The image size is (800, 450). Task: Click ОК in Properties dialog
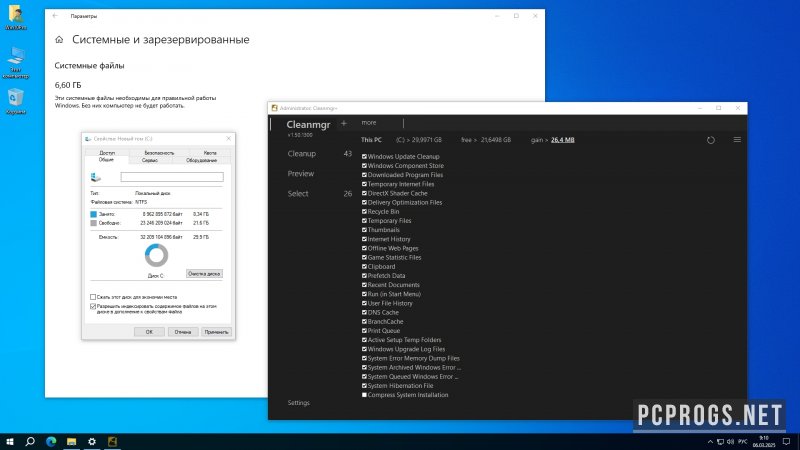click(149, 332)
